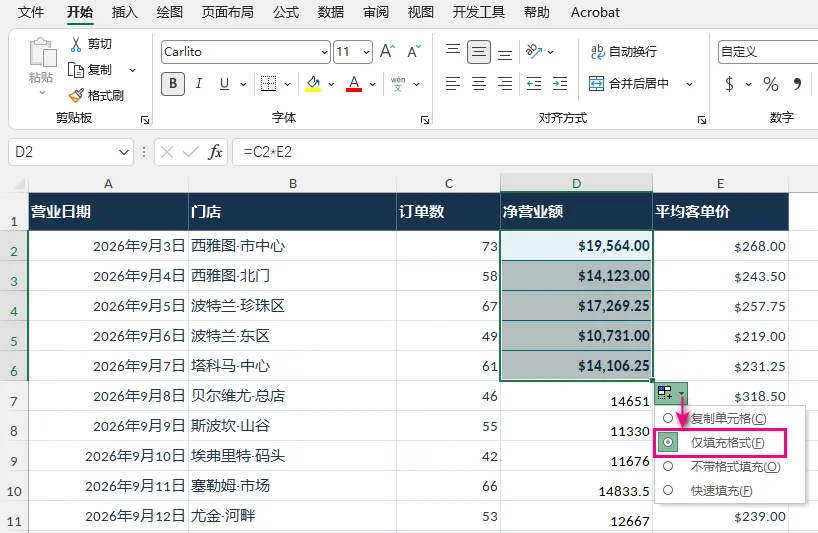
Task: Cancel formula entry with X icon
Action: (x=167, y=152)
